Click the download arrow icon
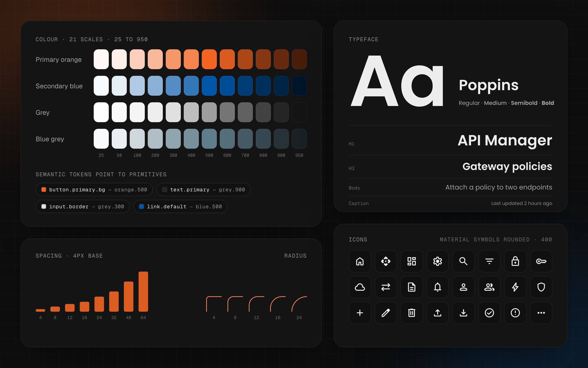 (x=463, y=313)
